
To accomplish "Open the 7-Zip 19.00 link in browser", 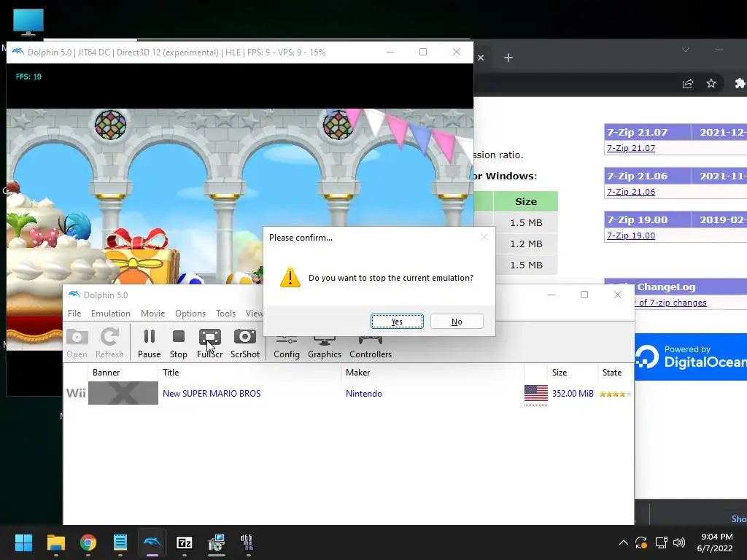I will [x=631, y=236].
